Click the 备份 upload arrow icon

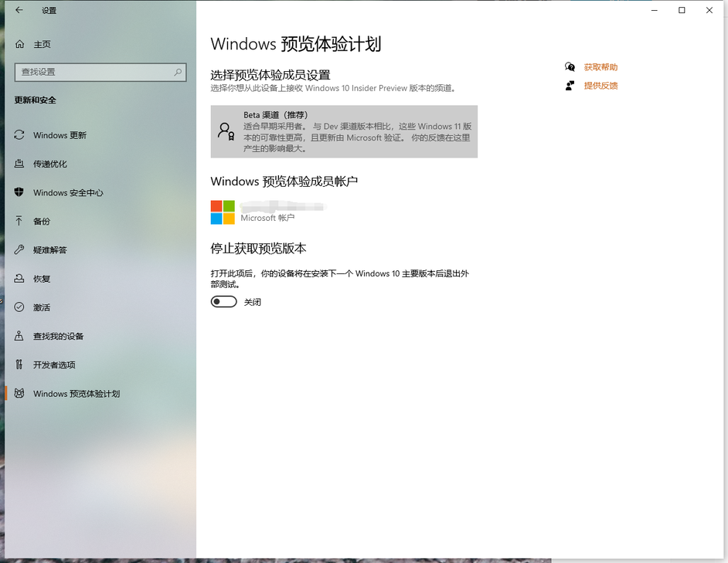[19, 221]
